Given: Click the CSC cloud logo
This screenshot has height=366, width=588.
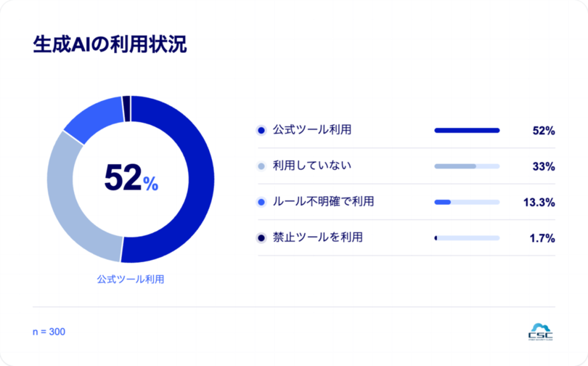Looking at the screenshot, I should click(x=540, y=331).
